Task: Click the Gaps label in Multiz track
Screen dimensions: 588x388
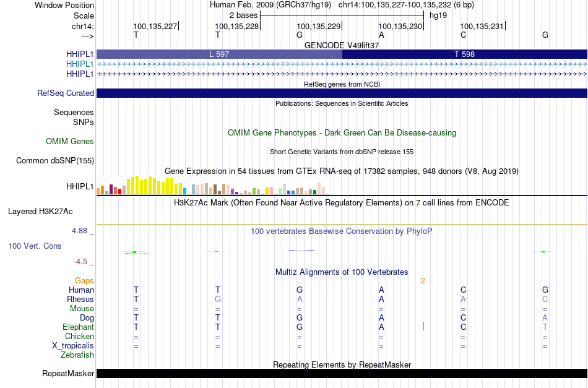Action: (x=84, y=280)
